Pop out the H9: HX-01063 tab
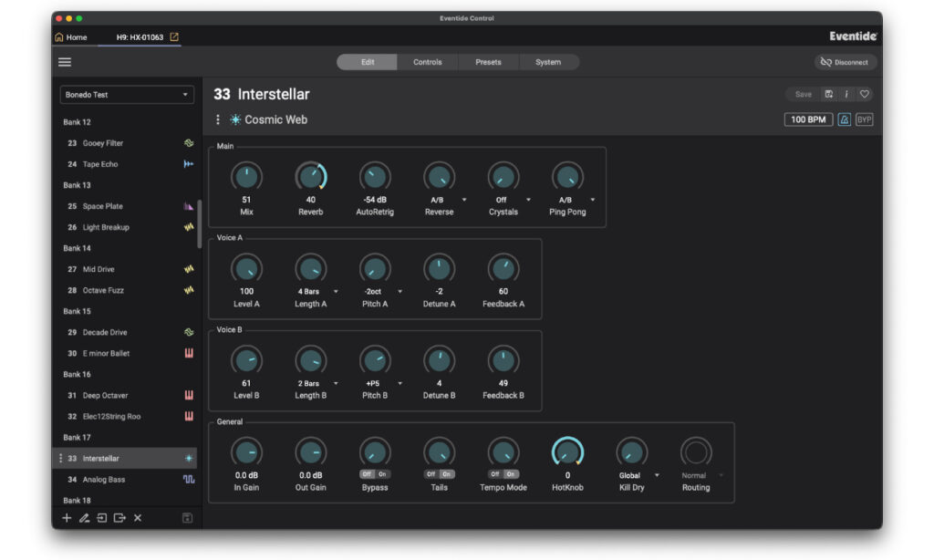The image size is (934, 560). (x=174, y=36)
